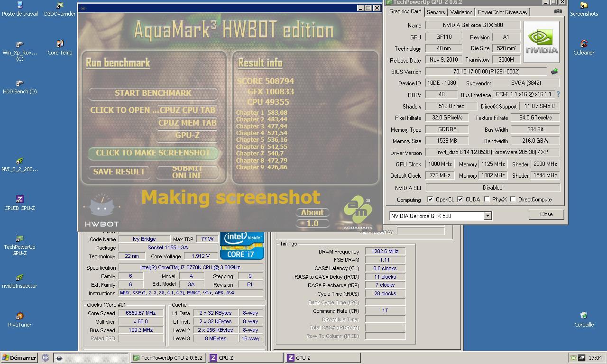607x364 pixels.
Task: Click HWBOT robot logo in AquaMark
Action: pyautogui.click(x=102, y=210)
